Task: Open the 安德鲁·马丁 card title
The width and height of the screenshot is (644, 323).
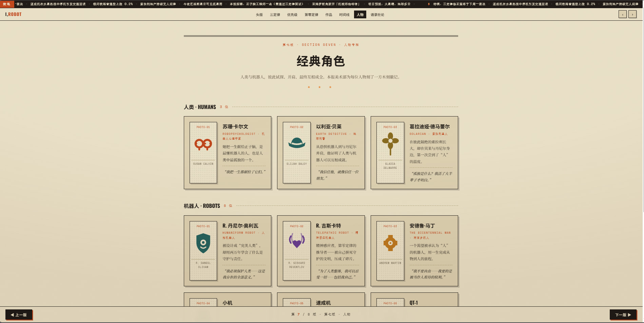Action: (422, 226)
